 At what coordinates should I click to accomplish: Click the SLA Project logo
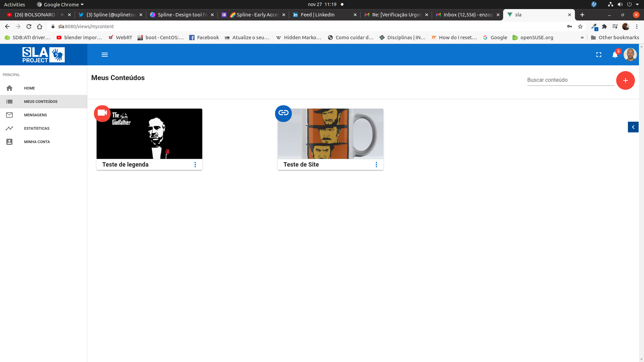point(44,55)
